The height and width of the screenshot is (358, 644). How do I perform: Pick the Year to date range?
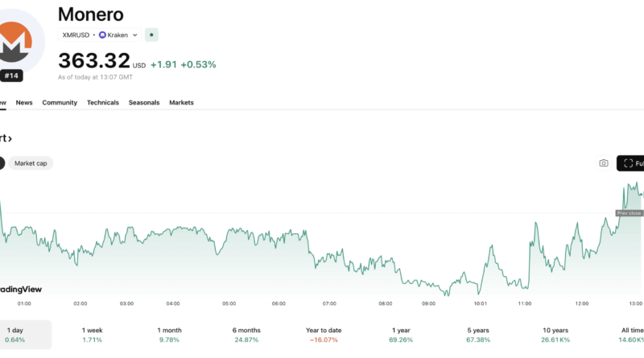[324, 335]
